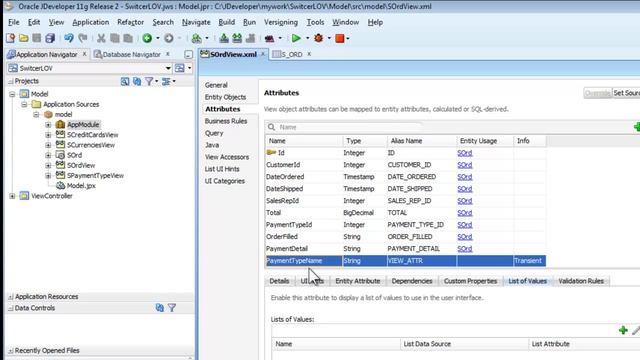Image resolution: width=640 pixels, height=360 pixels.
Task: Click the Save icon in toolbar
Action: tap(37, 38)
